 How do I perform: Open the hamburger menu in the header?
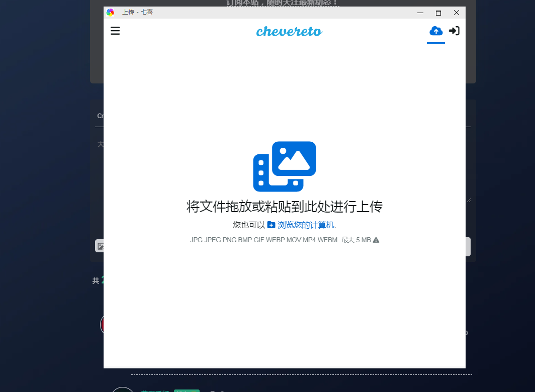(115, 31)
